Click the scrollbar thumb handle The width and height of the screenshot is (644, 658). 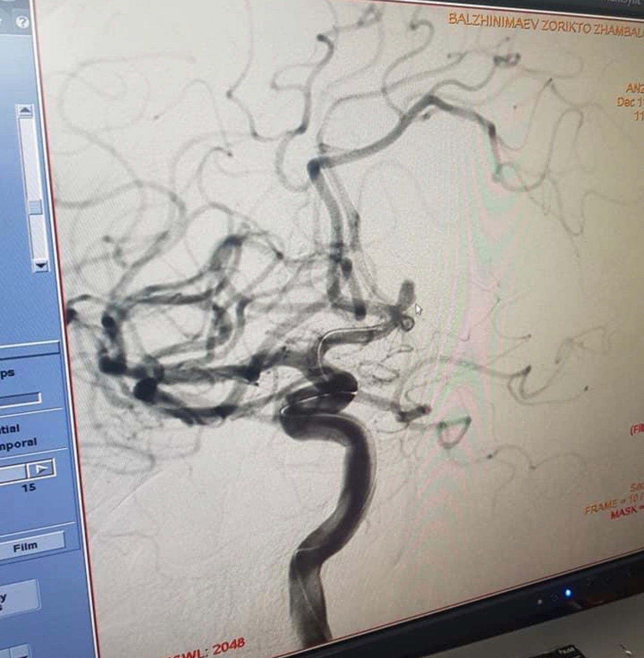coord(35,207)
